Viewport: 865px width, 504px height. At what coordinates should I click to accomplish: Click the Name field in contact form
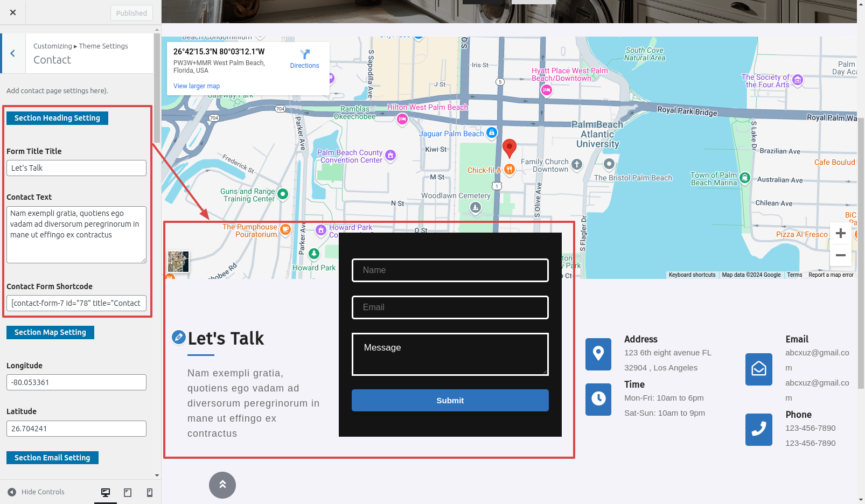[x=450, y=270]
